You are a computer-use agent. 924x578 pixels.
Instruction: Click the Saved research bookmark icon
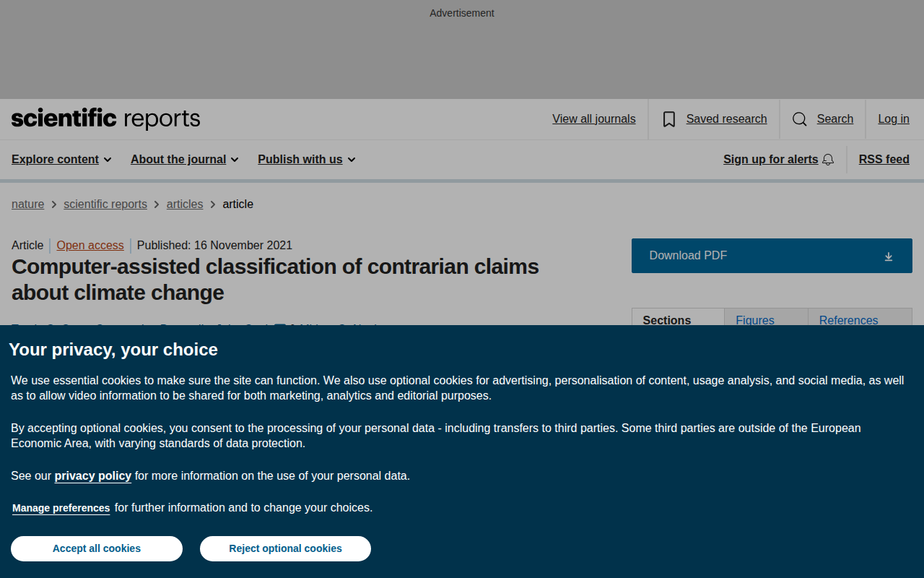click(x=669, y=119)
